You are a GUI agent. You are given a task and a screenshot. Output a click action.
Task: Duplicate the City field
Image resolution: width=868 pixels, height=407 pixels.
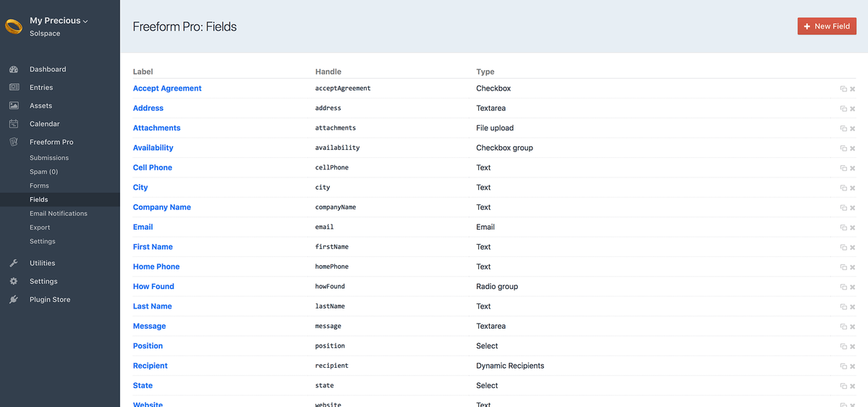click(x=843, y=188)
